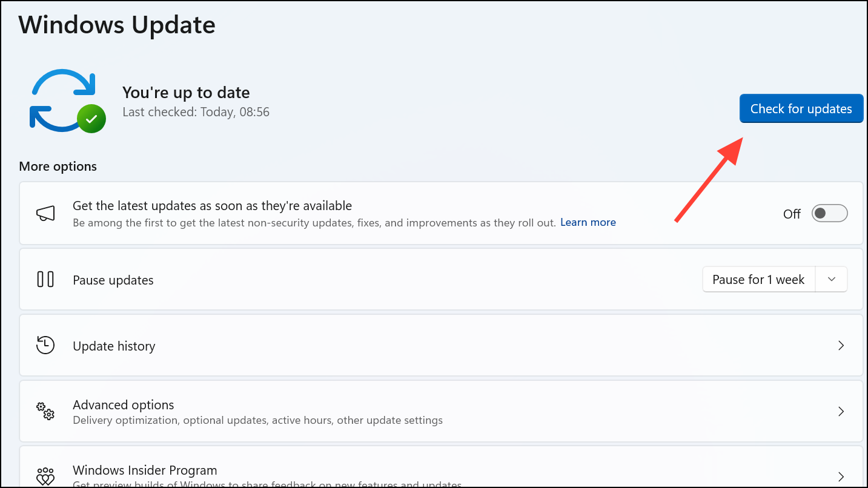Open the Windows Insider Program entry
Viewport: 868px width, 488px height.
145,470
